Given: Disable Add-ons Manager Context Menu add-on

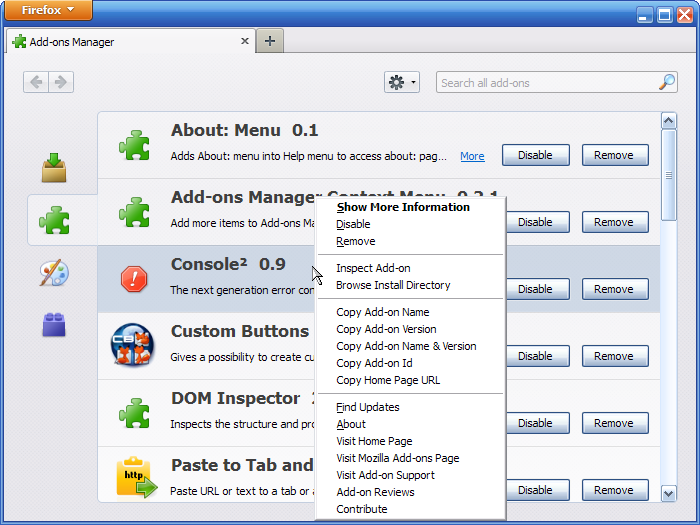Looking at the screenshot, I should (x=538, y=222).
